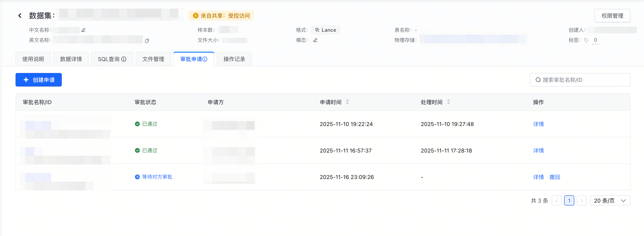Click info icon on SQL查询 tab
The image size is (644, 236).
click(x=124, y=59)
